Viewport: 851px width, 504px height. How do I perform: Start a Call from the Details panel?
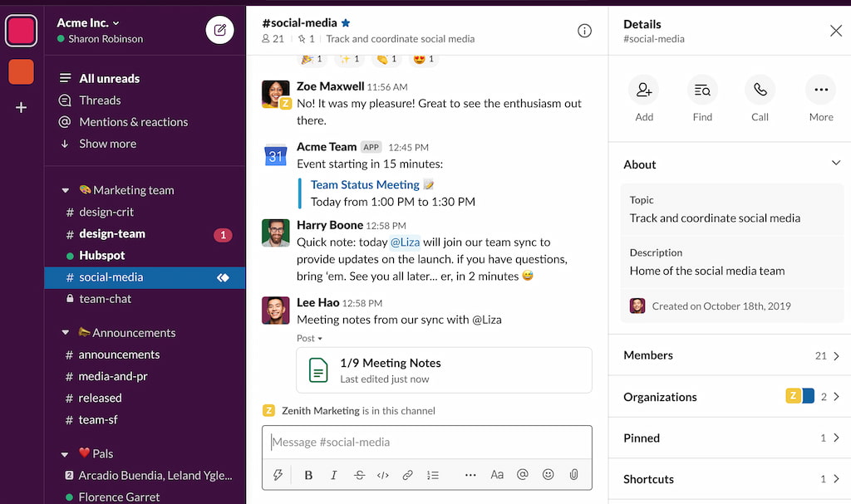click(x=760, y=90)
